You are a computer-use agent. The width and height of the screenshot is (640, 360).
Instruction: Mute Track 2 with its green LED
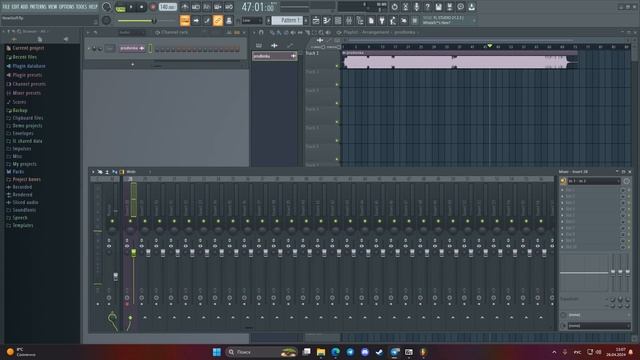click(337, 84)
